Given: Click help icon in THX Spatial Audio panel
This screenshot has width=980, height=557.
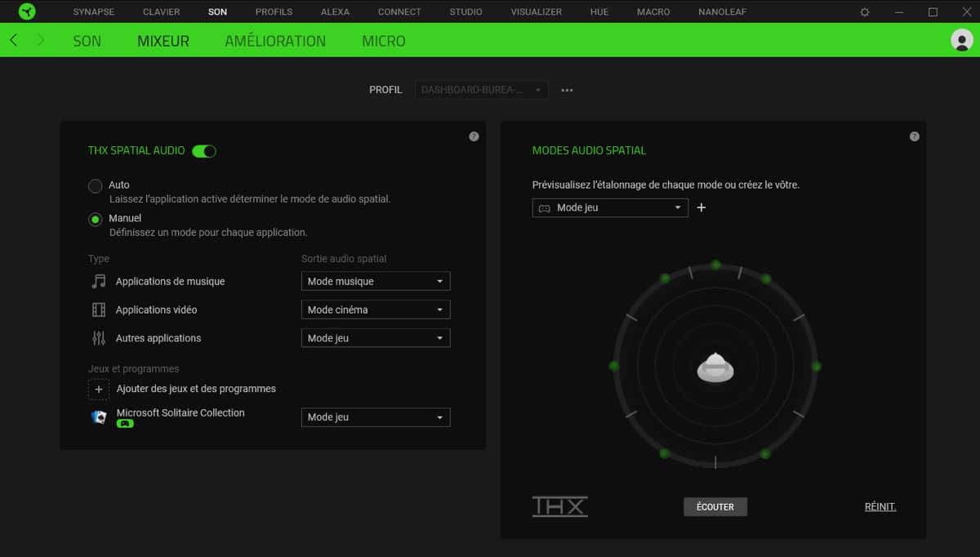Looking at the screenshot, I should [x=474, y=136].
